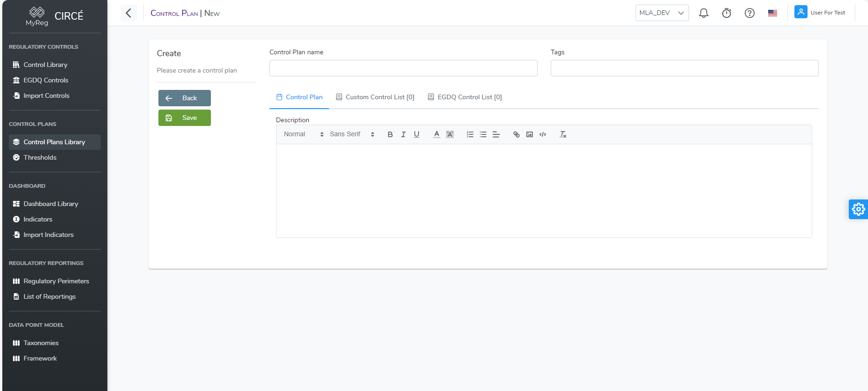
Task: Open Thresholds in the sidebar
Action: [x=40, y=157]
